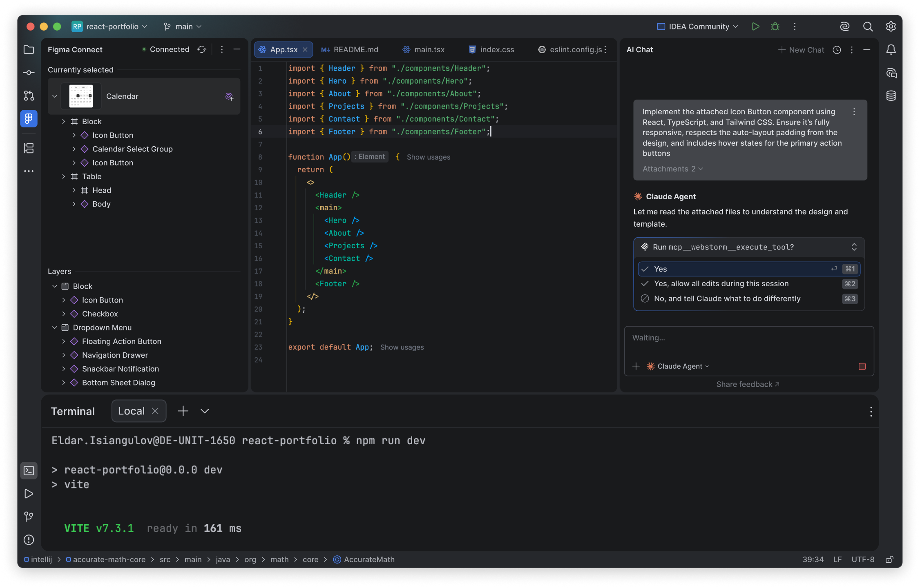920x588 pixels.
Task: Choose Yes, allow all edits during session
Action: tap(749, 284)
